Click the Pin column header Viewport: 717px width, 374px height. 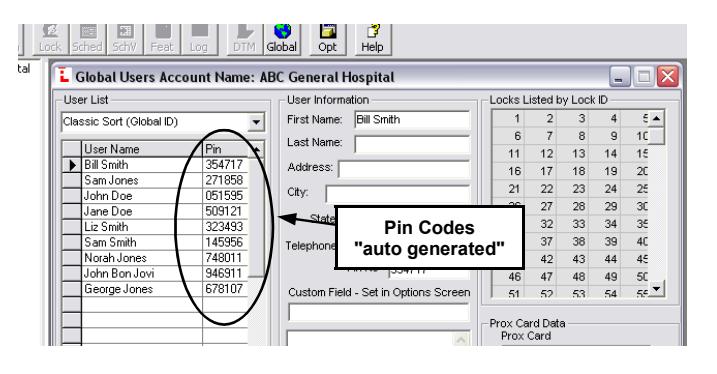point(225,149)
